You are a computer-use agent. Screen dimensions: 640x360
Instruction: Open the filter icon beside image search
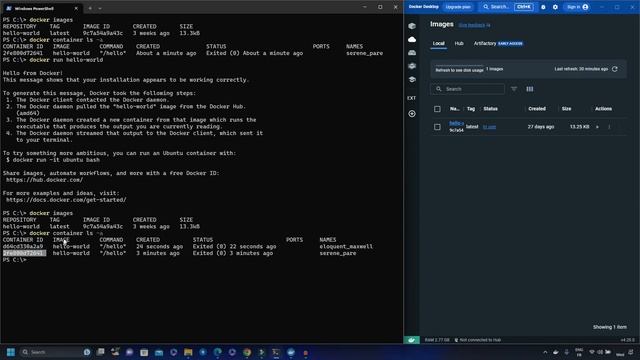514,89
